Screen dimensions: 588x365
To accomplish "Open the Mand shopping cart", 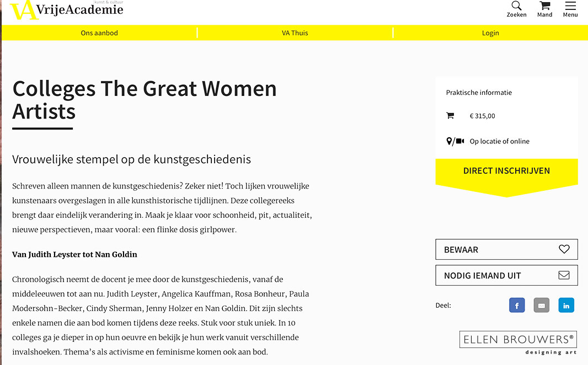I will tap(544, 7).
